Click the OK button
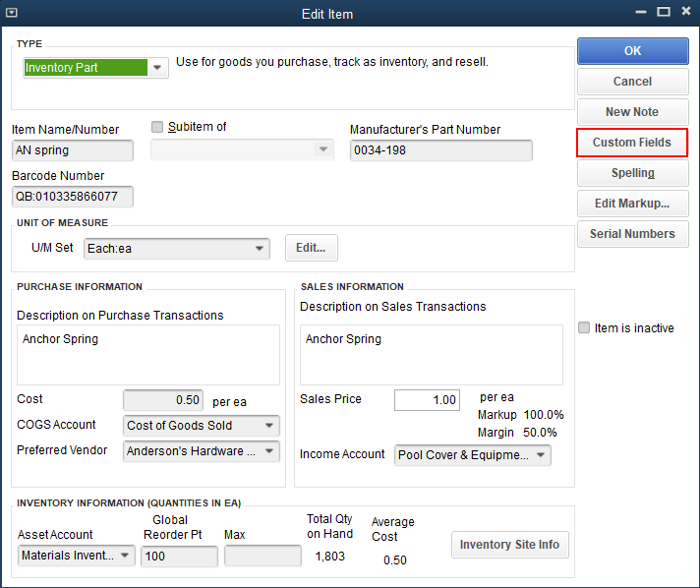 (x=632, y=51)
